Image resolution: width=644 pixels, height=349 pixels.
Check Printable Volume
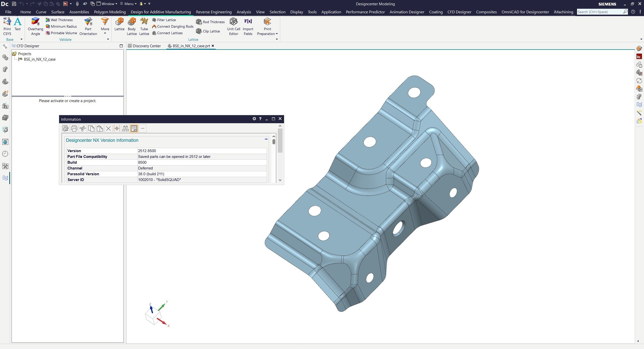[61, 33]
